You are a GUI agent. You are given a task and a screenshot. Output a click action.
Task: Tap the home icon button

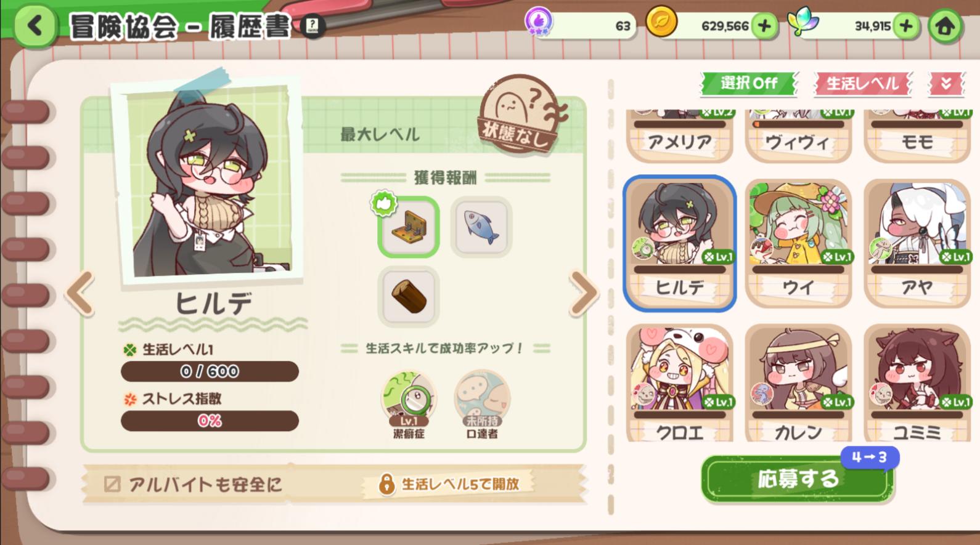(945, 26)
